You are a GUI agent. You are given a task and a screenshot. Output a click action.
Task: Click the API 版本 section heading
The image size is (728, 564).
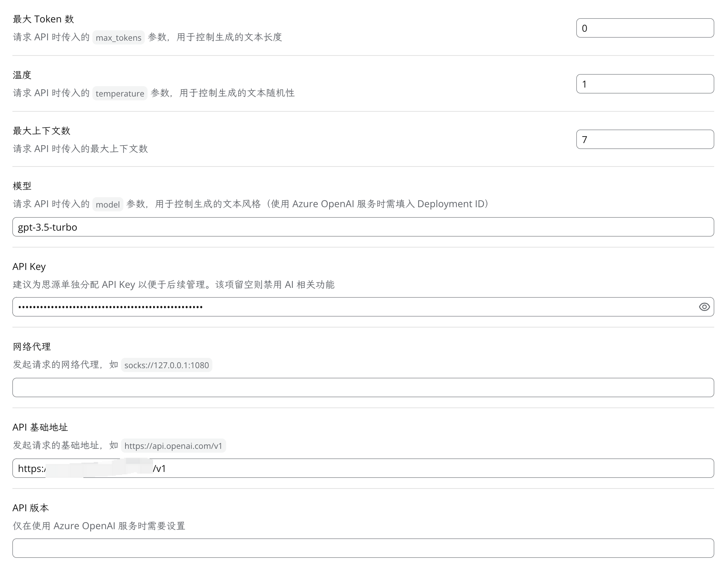pyautogui.click(x=31, y=508)
